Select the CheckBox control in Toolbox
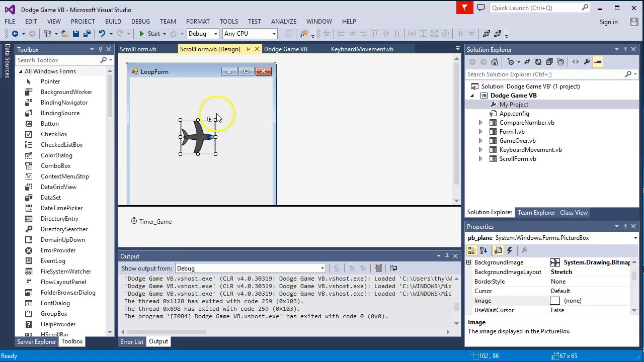 click(54, 134)
